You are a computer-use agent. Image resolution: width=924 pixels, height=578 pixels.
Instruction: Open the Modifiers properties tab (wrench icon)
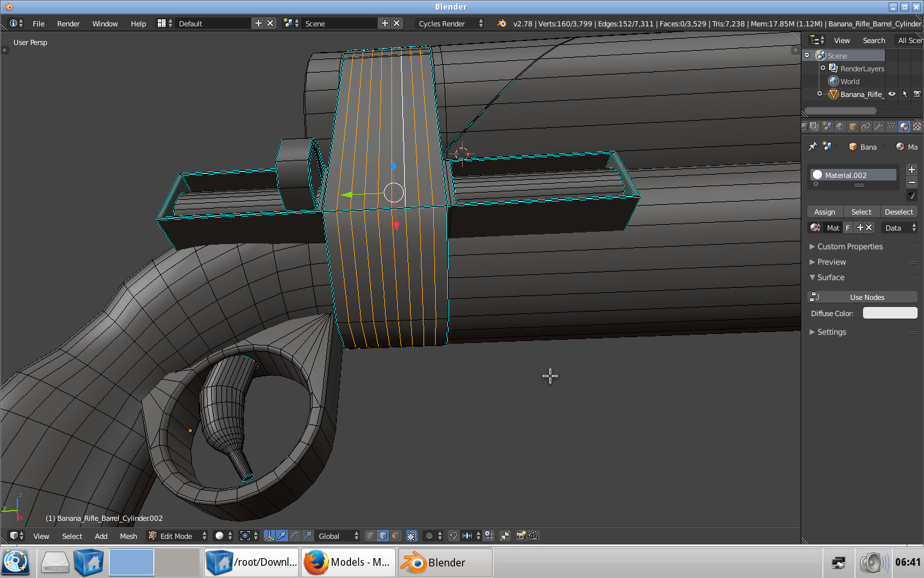878,127
